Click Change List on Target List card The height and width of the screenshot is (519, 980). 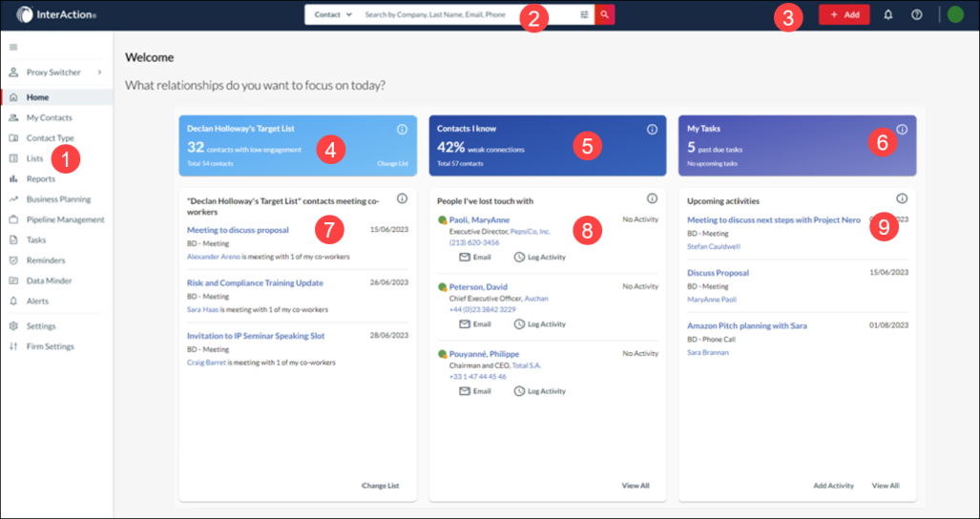point(391,164)
